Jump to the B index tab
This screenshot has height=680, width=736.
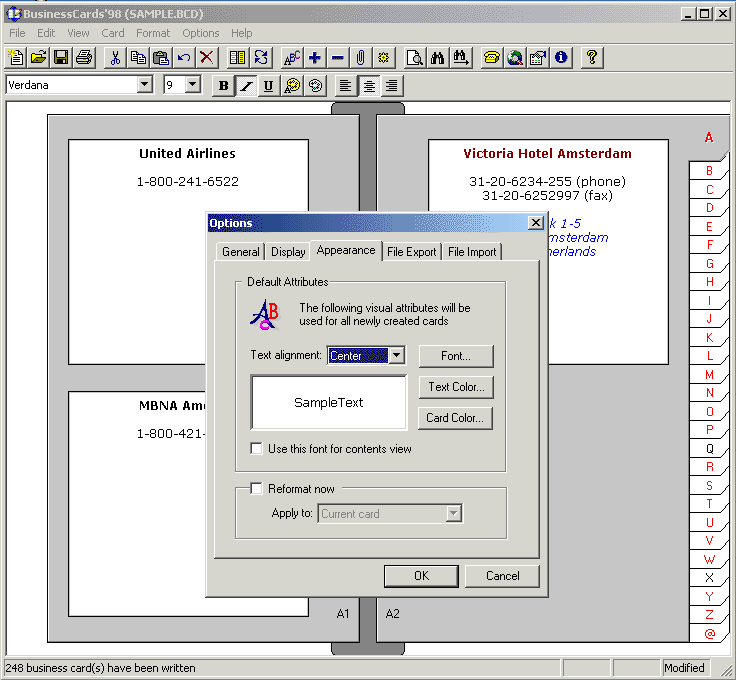[709, 171]
